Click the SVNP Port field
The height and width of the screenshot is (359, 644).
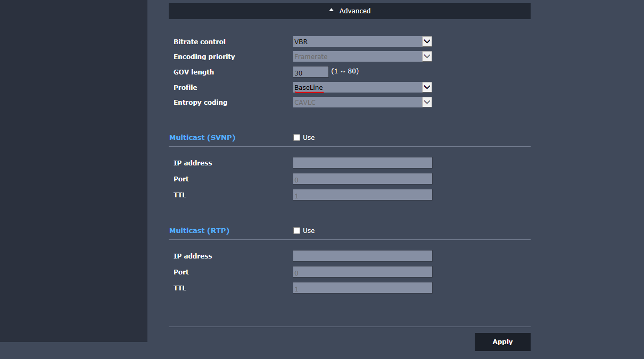(362, 179)
